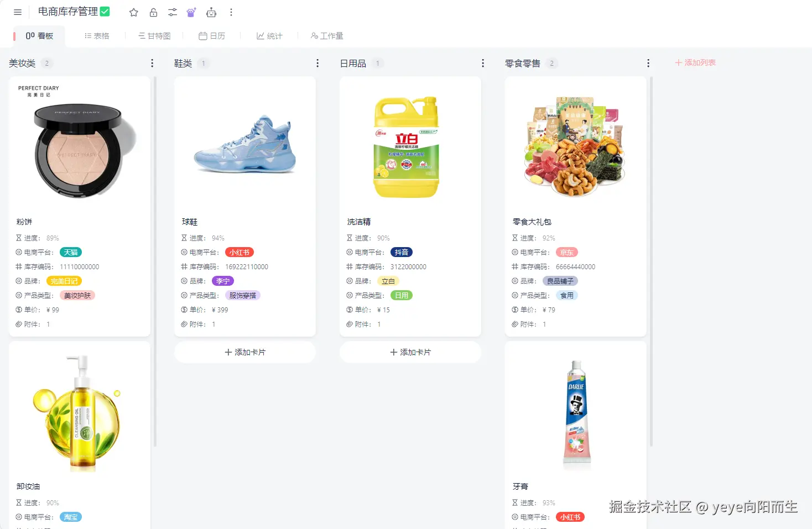The height and width of the screenshot is (529, 812).
Task: Click the 服饰穿搭 product type tag
Action: 243,295
